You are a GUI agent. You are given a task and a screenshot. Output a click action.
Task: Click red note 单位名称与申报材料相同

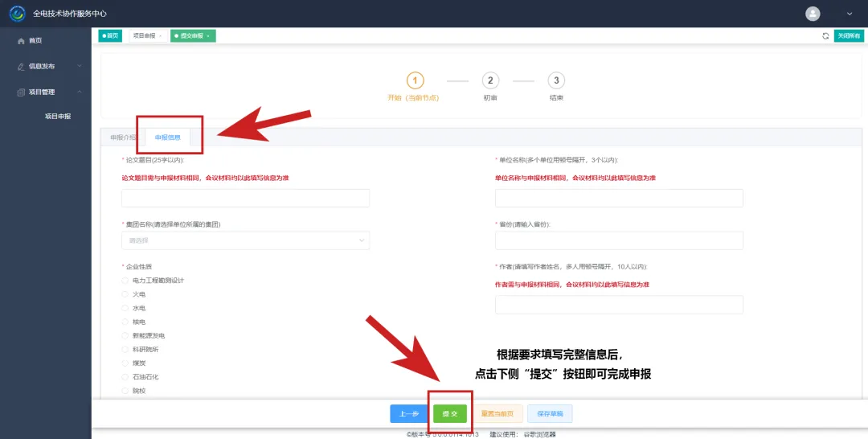(575, 178)
